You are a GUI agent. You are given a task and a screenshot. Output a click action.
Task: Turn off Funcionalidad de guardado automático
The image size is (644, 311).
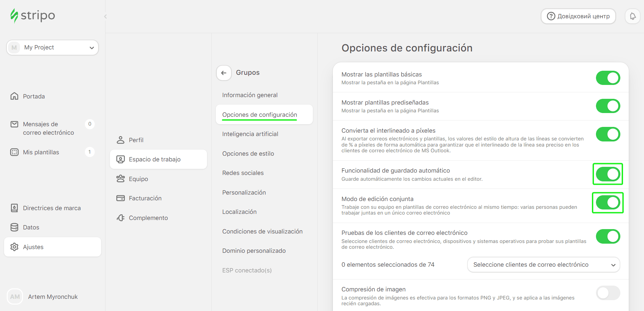(608, 174)
